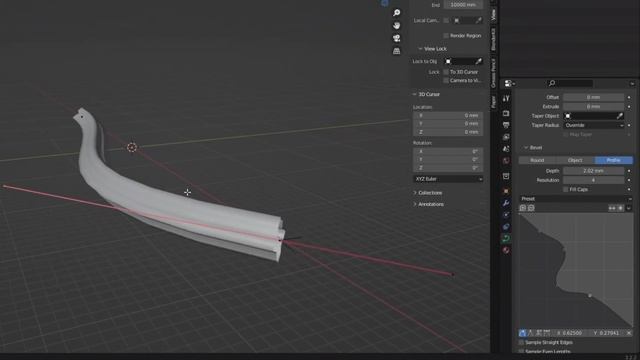Reverse the bevel profile path
Image resolution: width=640 pixels, height=360 pixels.
(612, 208)
